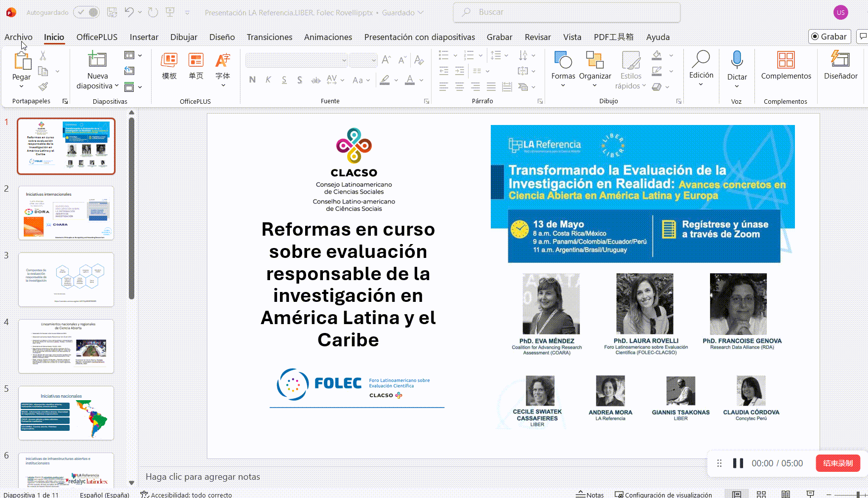Open the font name combo box
This screenshot has height=498, width=868.
(x=297, y=60)
